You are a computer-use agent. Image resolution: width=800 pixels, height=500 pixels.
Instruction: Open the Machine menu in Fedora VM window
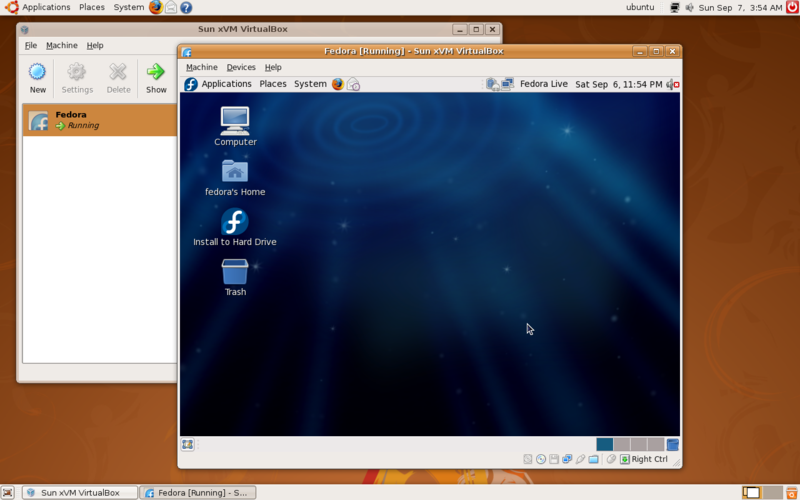pos(202,67)
